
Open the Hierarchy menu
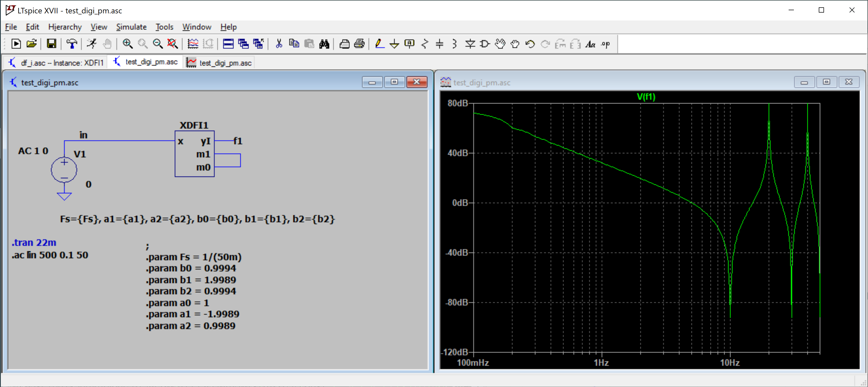pyautogui.click(x=65, y=27)
